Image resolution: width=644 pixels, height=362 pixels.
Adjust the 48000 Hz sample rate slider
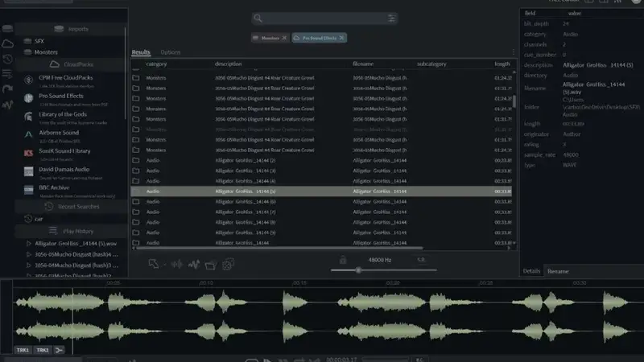(358, 270)
